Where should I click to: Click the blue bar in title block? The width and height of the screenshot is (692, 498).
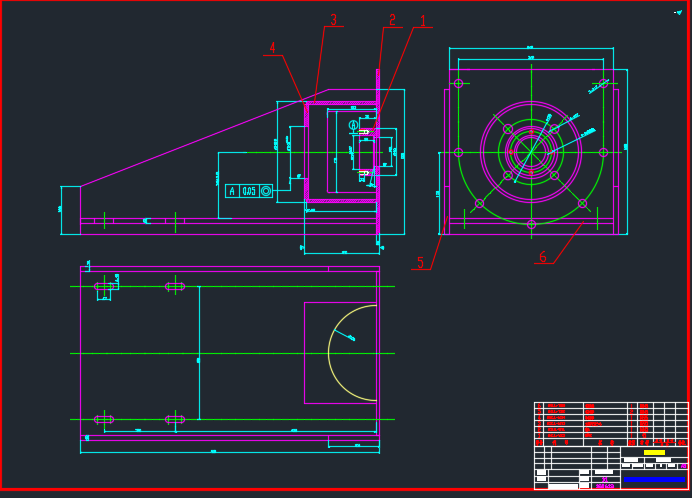point(654,479)
